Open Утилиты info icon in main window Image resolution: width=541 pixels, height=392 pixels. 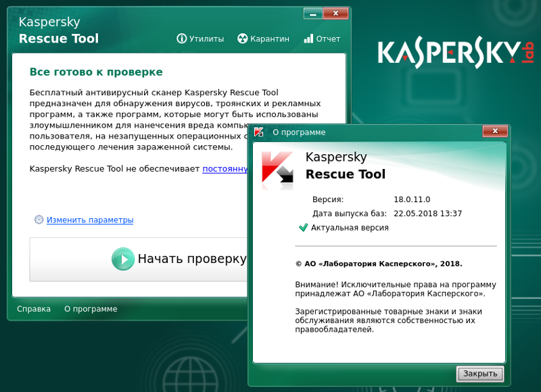(181, 39)
